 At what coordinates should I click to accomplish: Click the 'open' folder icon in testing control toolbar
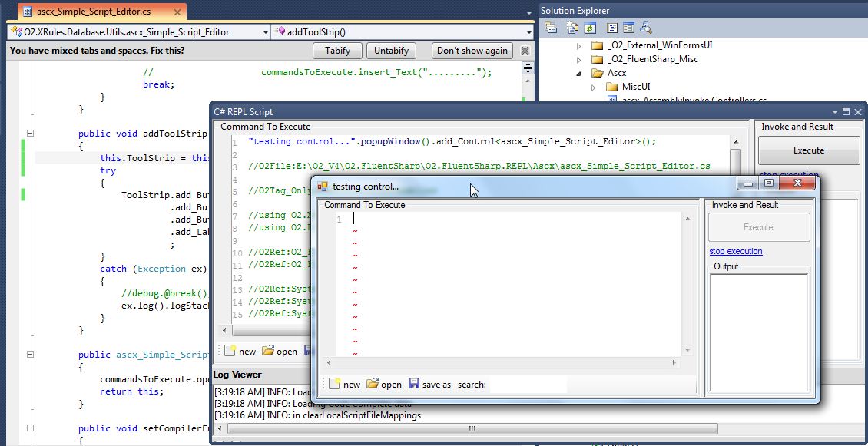[373, 384]
